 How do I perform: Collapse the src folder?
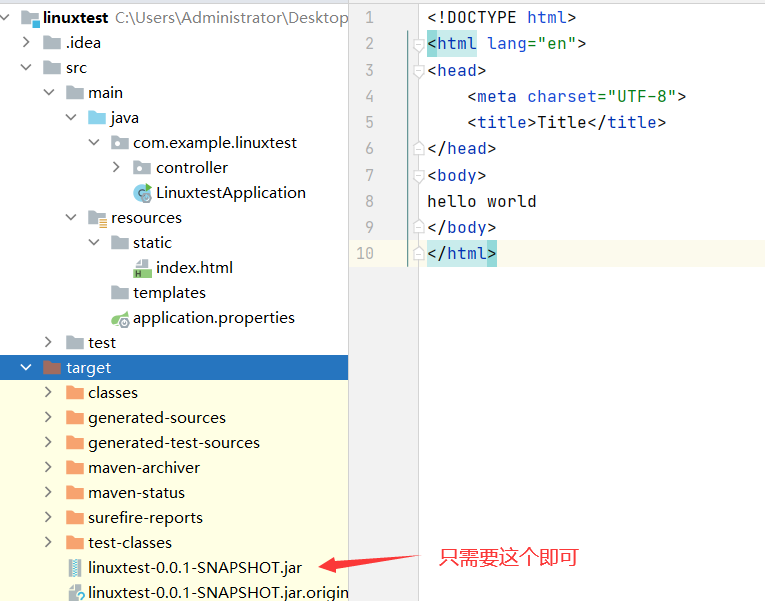pos(26,67)
